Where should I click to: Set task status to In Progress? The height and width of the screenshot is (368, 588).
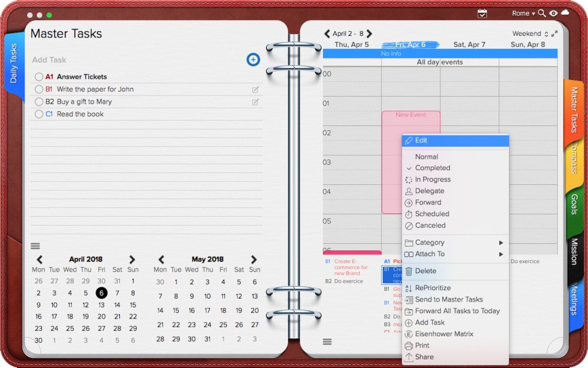point(455,180)
